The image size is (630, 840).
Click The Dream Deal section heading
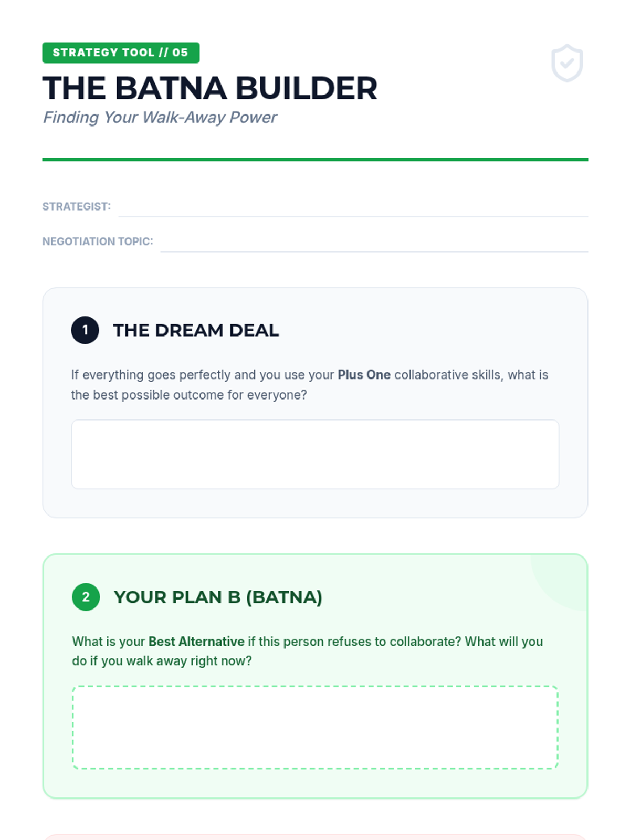(196, 330)
